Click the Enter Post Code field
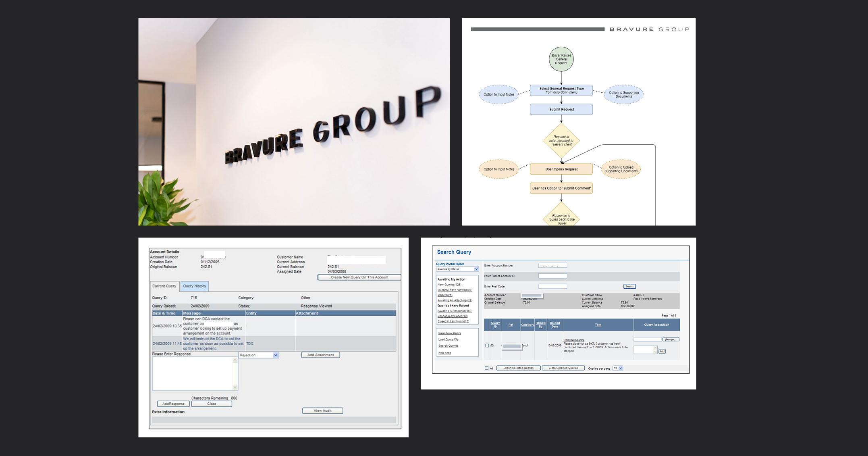This screenshot has width=868, height=456. click(x=552, y=286)
